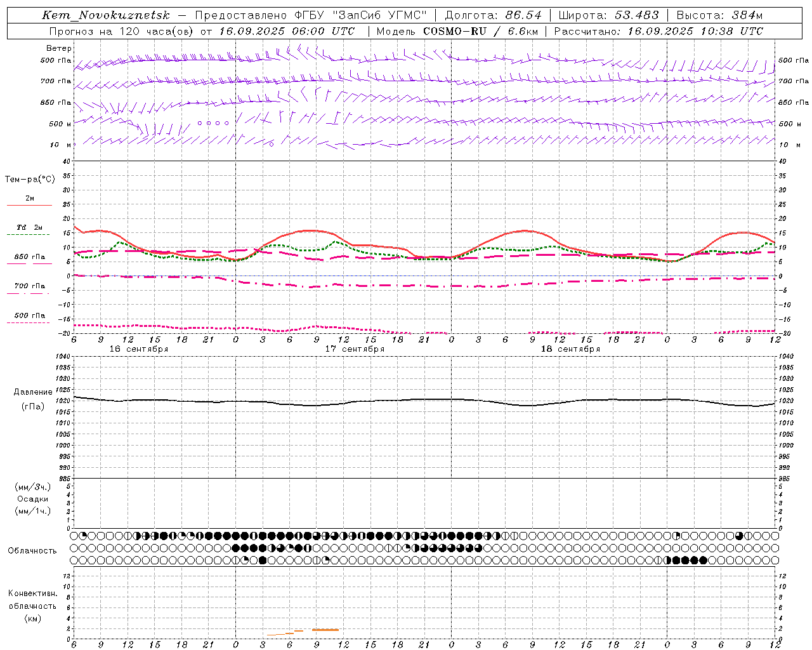Click the Рассчитано: 16.09.2025 10:38 UTC text
Viewport: 812px width, 650px height.
coord(658,31)
